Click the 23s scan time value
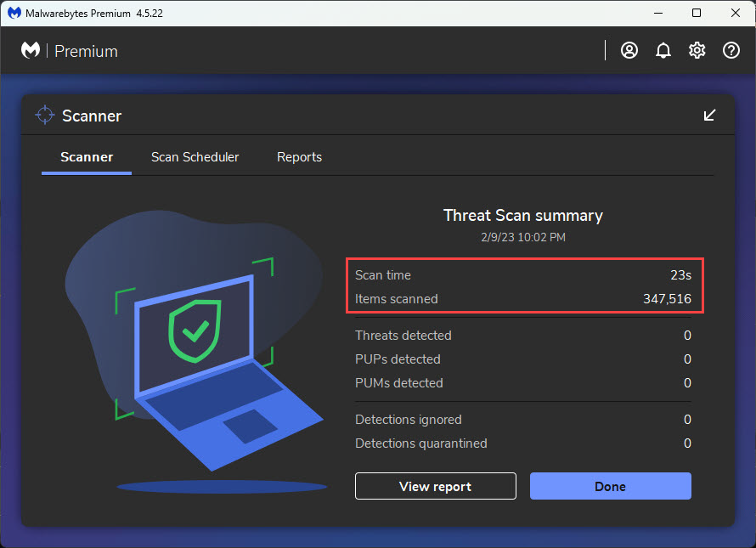 (680, 275)
